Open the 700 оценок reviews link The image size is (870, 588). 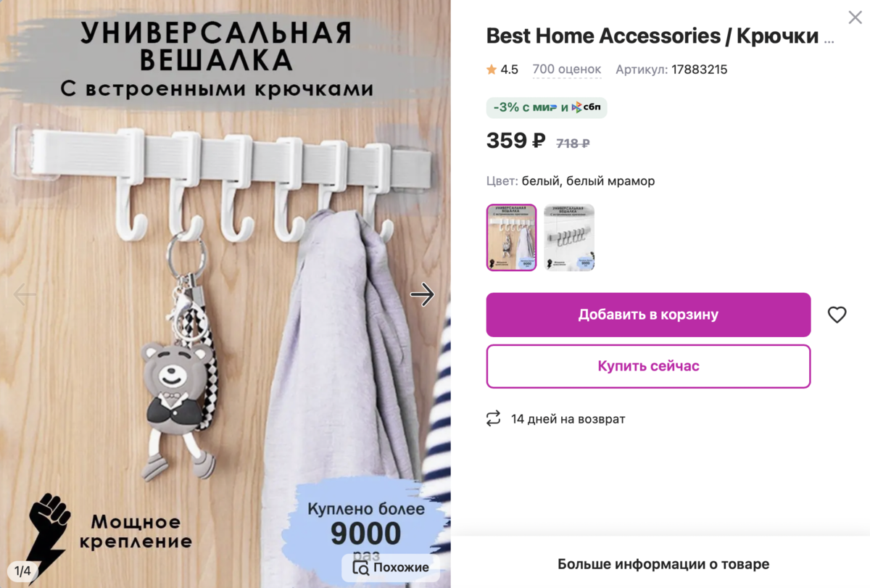(567, 70)
